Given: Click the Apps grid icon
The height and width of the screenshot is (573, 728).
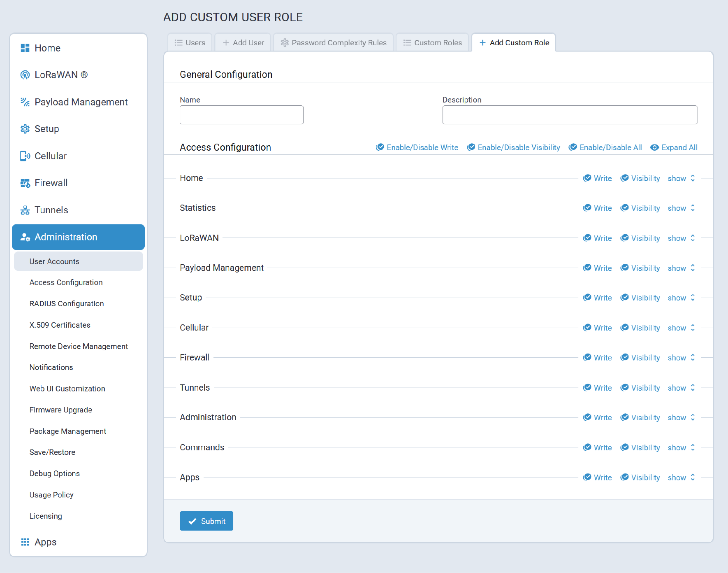Looking at the screenshot, I should click(x=25, y=542).
